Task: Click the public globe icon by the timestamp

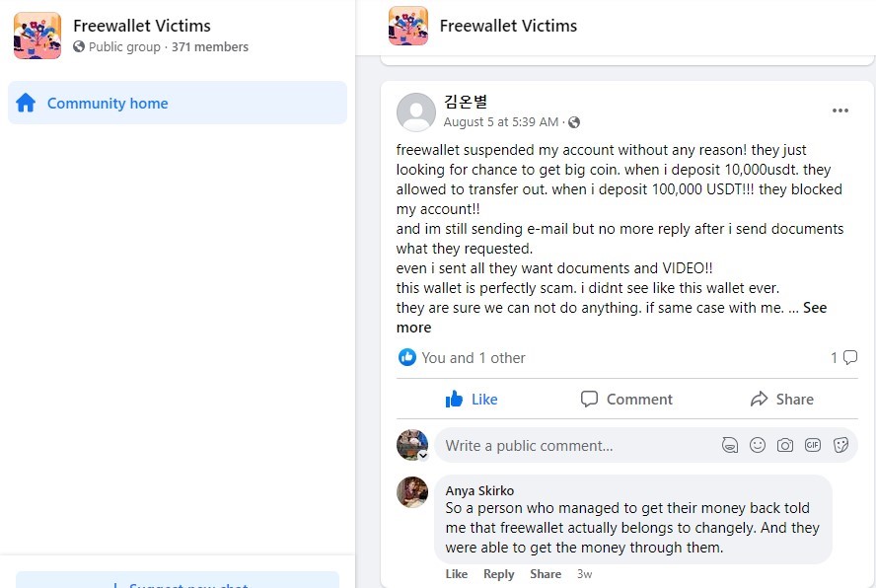Action: click(x=574, y=122)
